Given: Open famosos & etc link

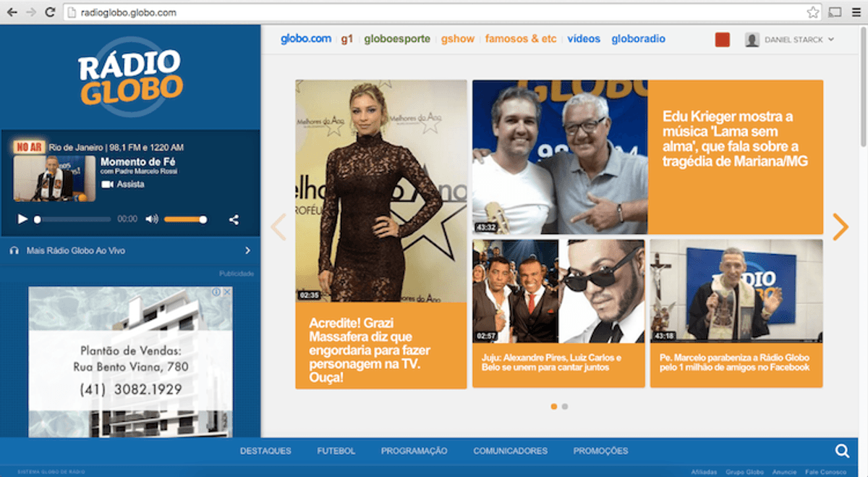Looking at the screenshot, I should 521,39.
